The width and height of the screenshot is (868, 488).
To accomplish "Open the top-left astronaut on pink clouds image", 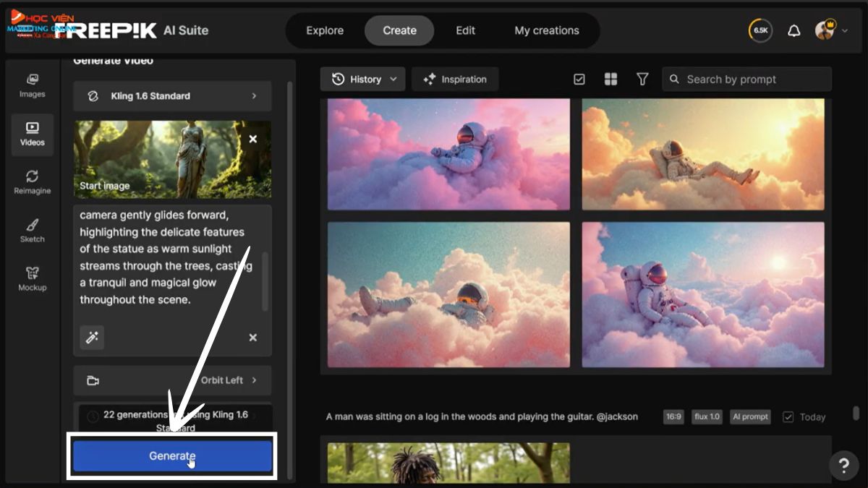I will tap(448, 154).
